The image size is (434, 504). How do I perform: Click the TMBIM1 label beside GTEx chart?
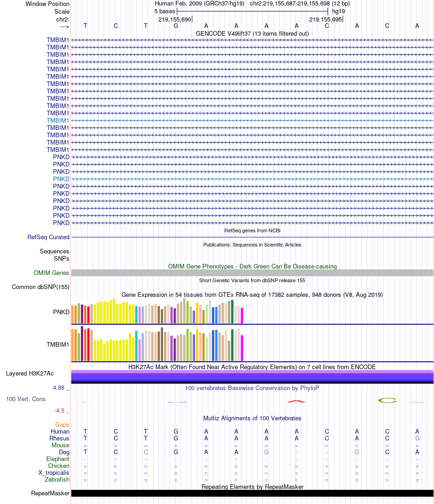[x=58, y=344]
